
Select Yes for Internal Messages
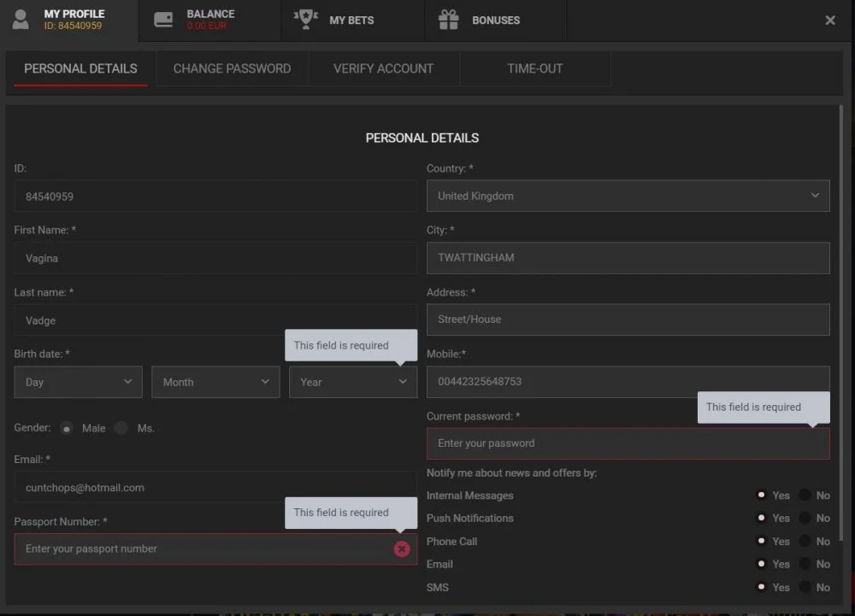pos(761,495)
